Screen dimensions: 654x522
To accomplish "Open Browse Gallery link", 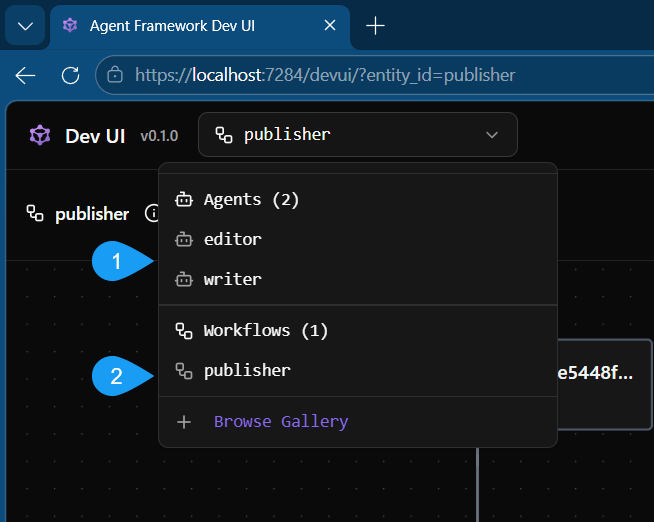I will pyautogui.click(x=281, y=422).
